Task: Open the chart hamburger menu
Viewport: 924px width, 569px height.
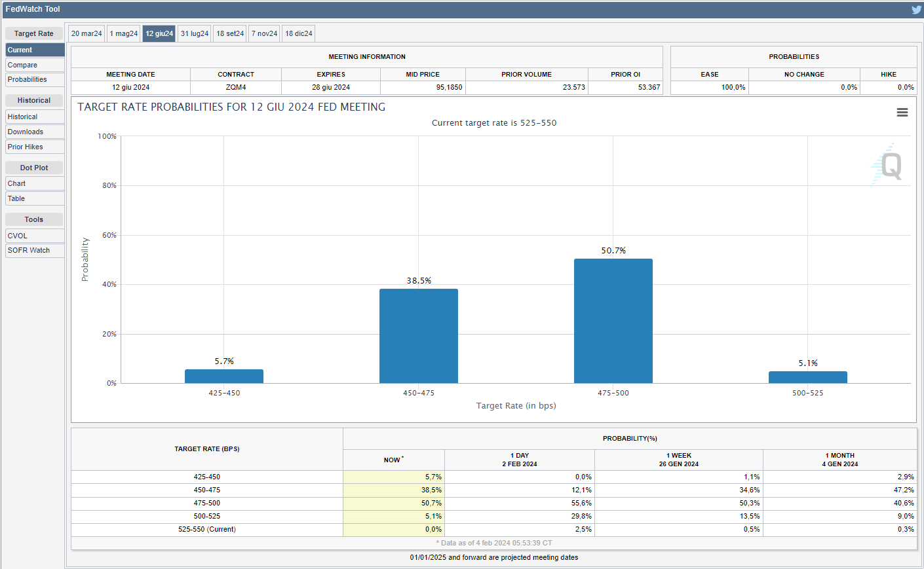Action: [902, 113]
